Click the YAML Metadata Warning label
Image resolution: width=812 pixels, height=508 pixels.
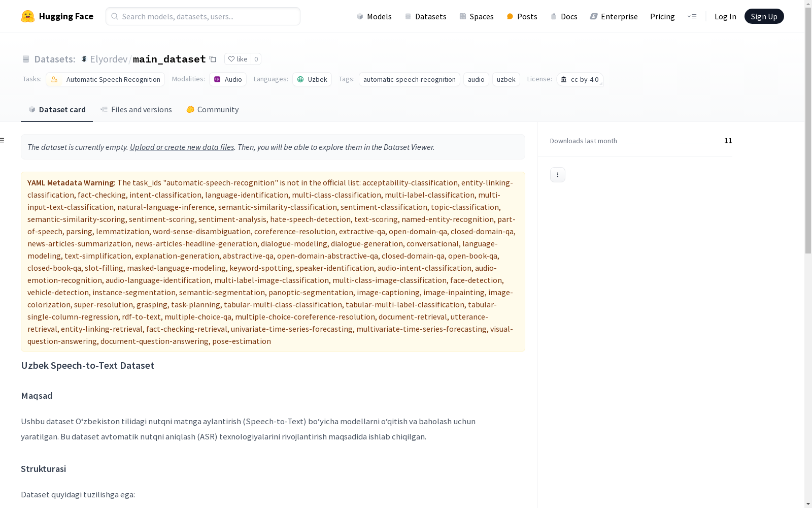tap(71, 183)
